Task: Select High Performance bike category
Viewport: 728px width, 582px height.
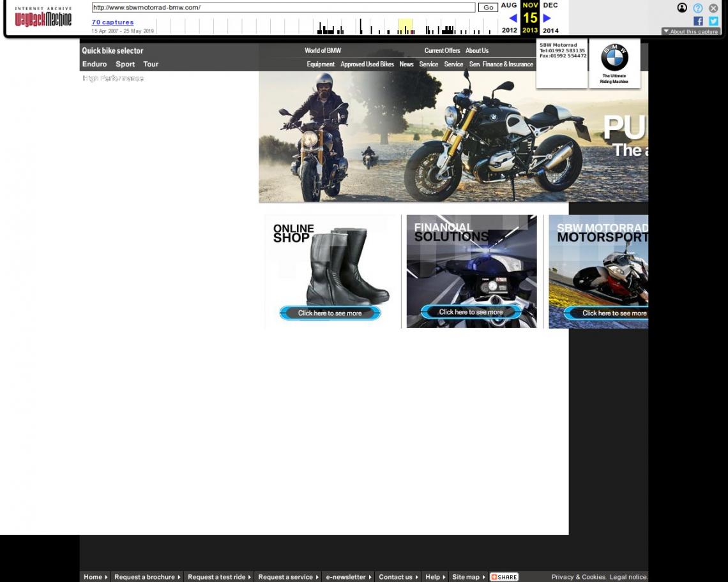Action: [113, 78]
